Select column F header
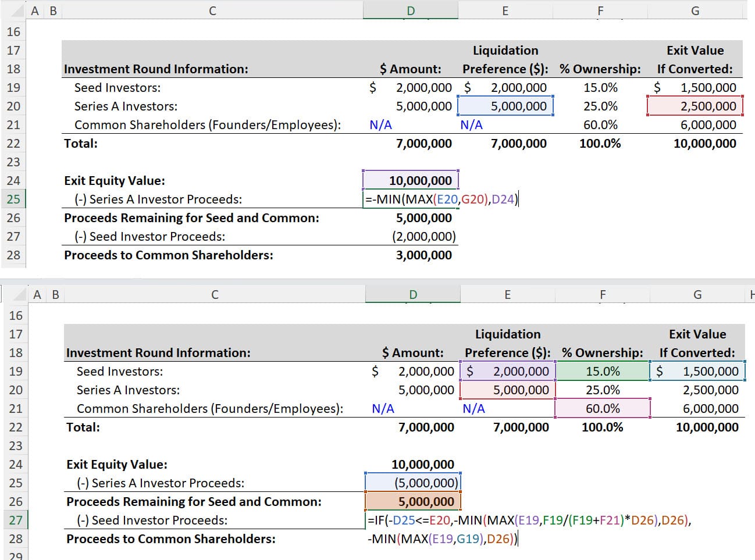The width and height of the screenshot is (755, 560). pos(600,9)
